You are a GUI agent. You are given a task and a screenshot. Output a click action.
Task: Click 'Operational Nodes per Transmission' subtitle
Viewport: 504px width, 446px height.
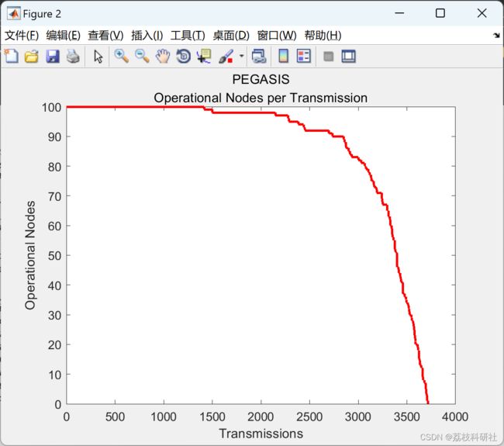pos(261,98)
